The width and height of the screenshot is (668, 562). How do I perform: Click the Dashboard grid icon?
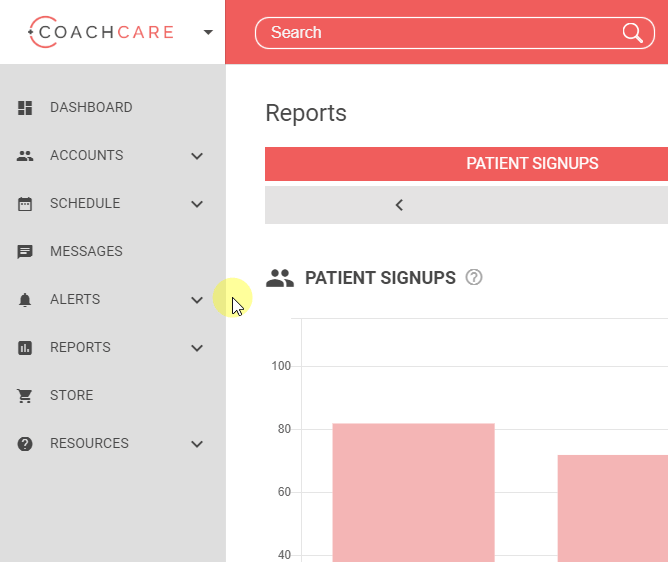tap(26, 108)
